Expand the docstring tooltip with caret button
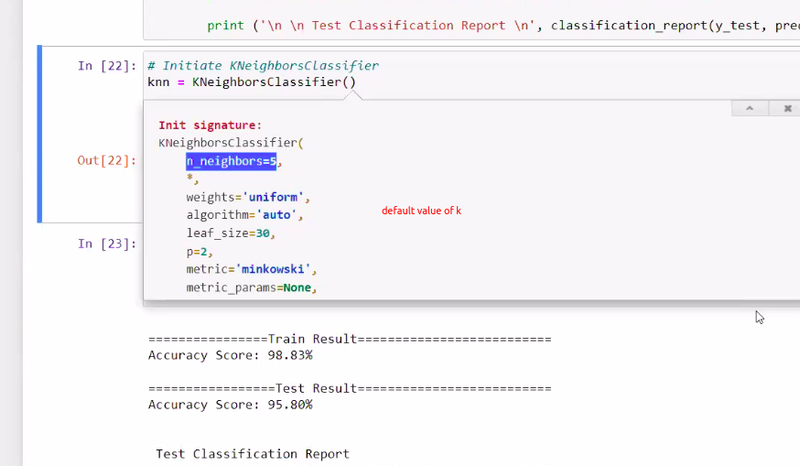The height and width of the screenshot is (466, 800). (x=749, y=108)
